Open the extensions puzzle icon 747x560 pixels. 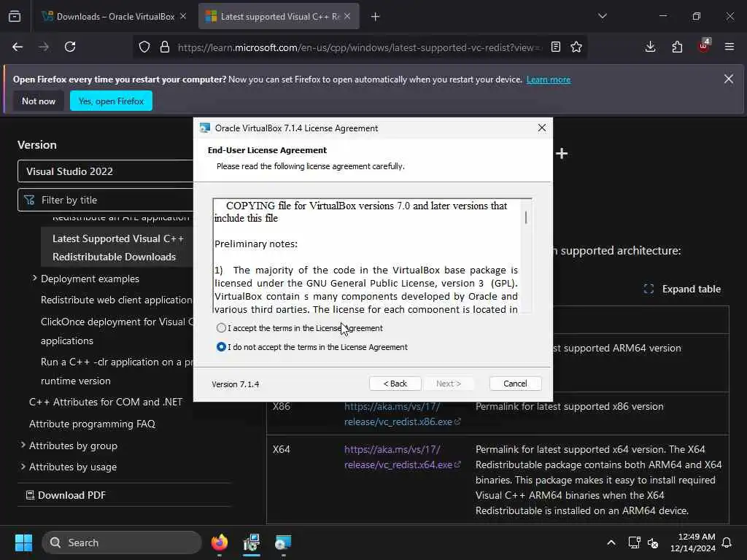coord(677,47)
